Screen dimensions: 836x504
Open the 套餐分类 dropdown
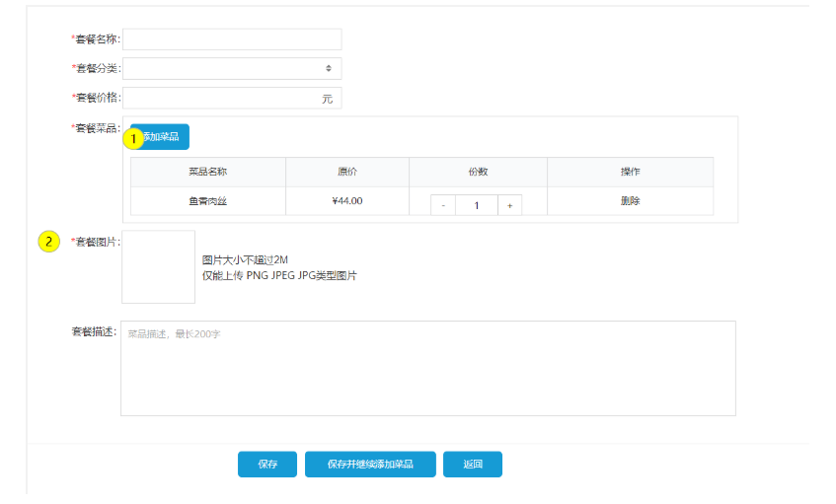pyautogui.click(x=232, y=68)
